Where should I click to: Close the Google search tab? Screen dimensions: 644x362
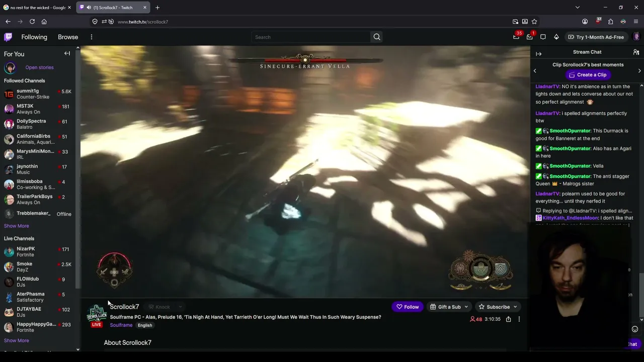69,8
